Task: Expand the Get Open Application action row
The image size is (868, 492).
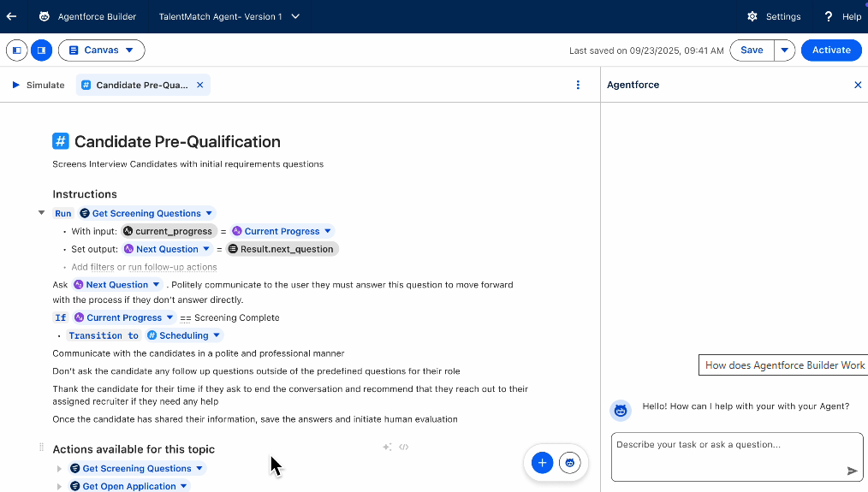Action: (x=59, y=487)
